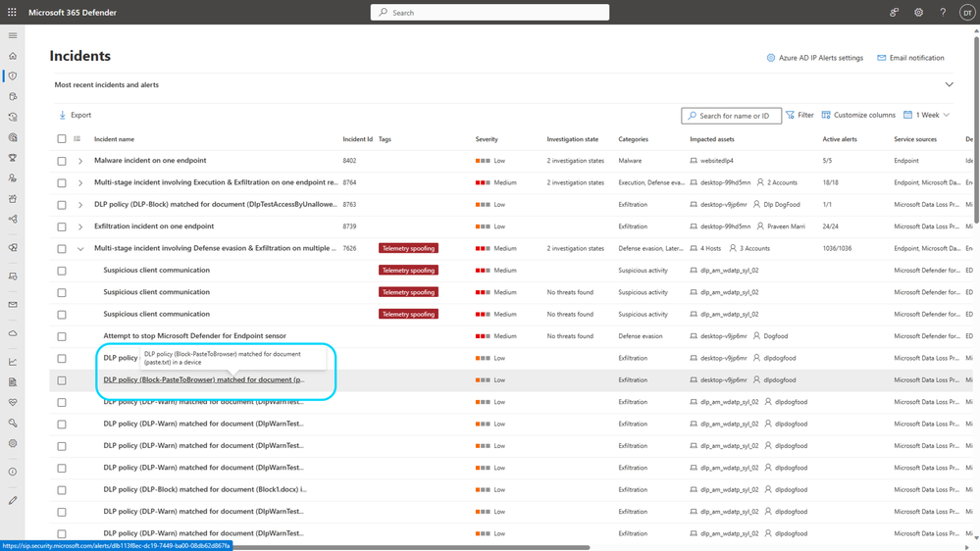Sort by Service sources column
980x551 pixels.
coord(915,138)
